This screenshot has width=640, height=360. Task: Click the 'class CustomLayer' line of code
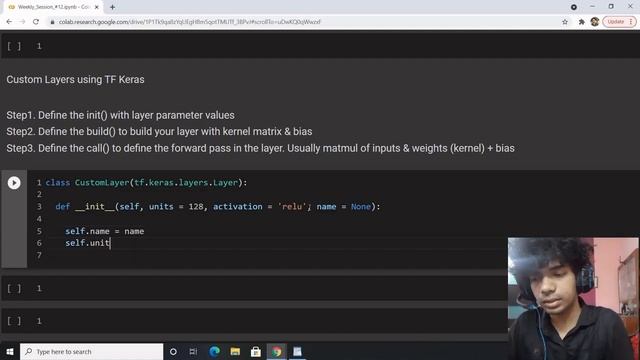coord(146,183)
